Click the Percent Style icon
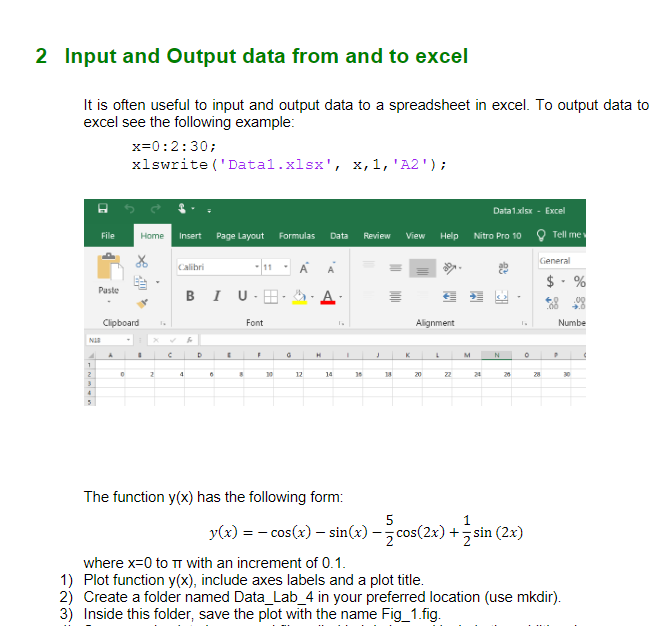Screen dimensions: 672x626 [579, 282]
